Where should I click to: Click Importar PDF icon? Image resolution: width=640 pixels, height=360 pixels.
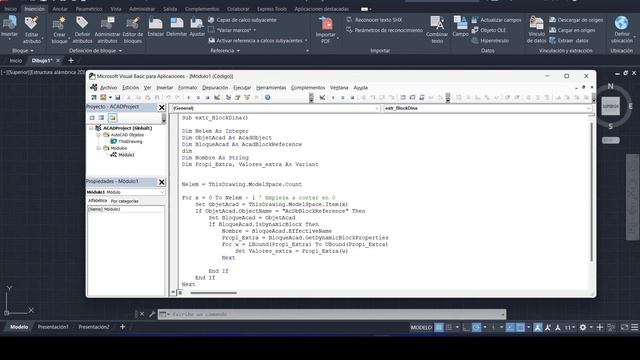pos(326,23)
